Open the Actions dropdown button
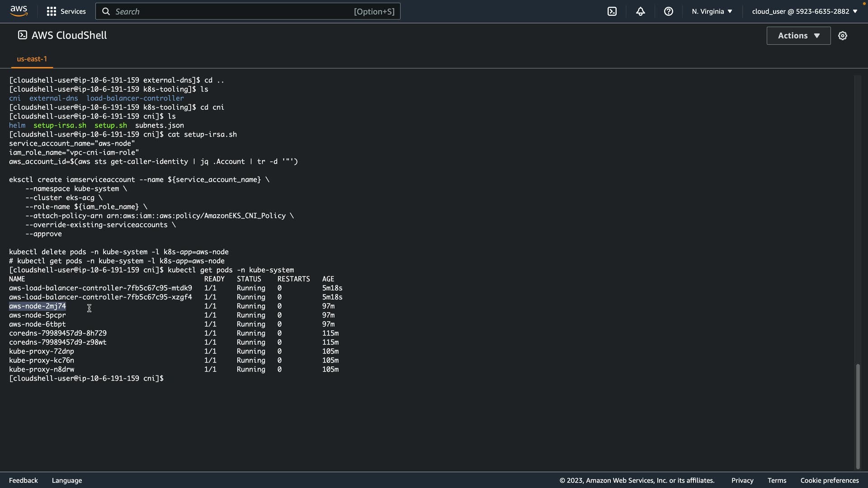 [798, 36]
